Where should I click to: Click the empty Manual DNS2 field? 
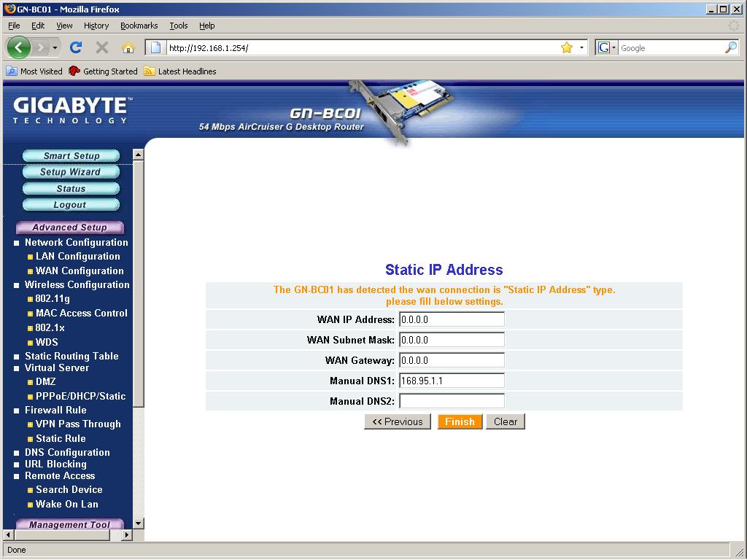(452, 402)
